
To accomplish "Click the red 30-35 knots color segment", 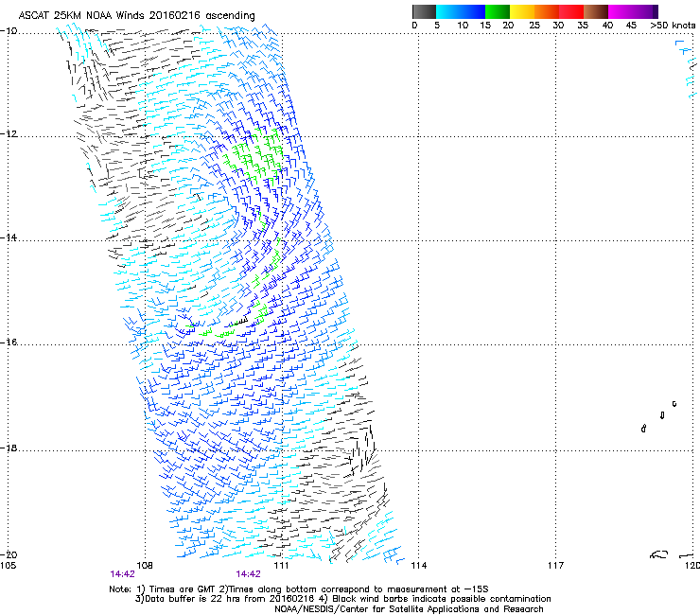I will [x=571, y=11].
